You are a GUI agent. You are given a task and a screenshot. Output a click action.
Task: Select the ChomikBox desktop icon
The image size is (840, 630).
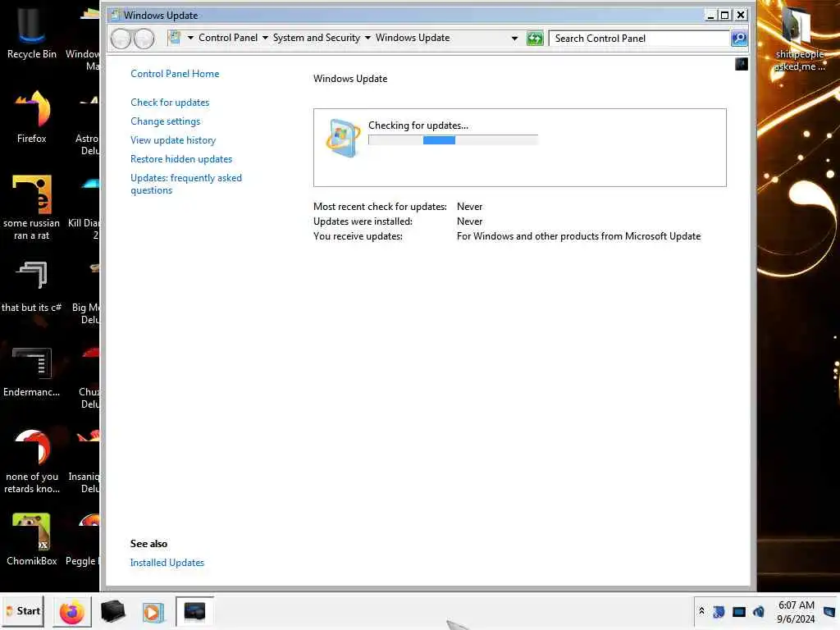click(31, 540)
